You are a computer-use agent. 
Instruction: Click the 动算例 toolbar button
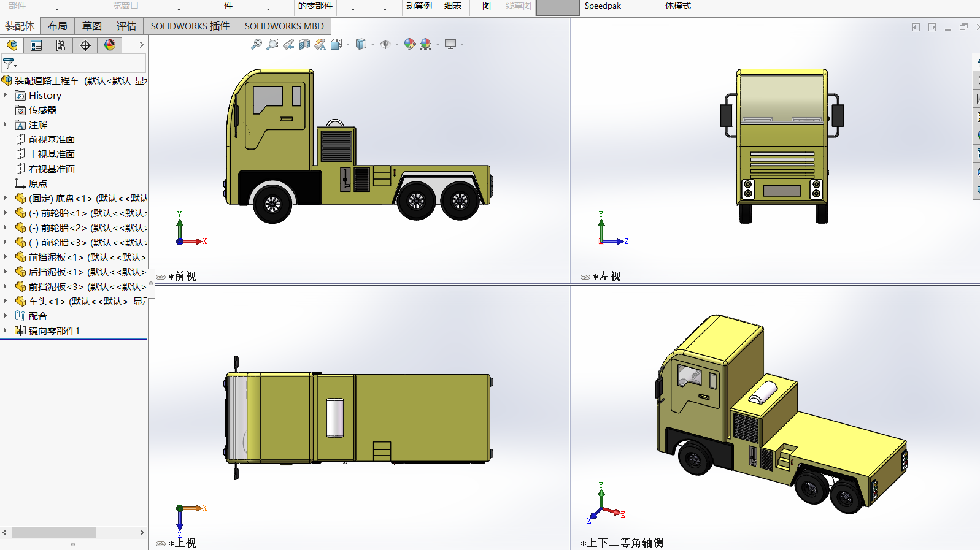(419, 6)
